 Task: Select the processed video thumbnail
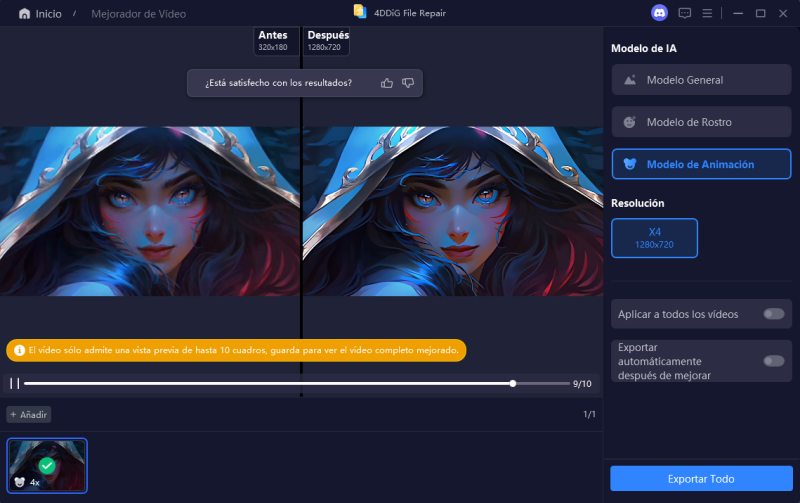pos(47,466)
